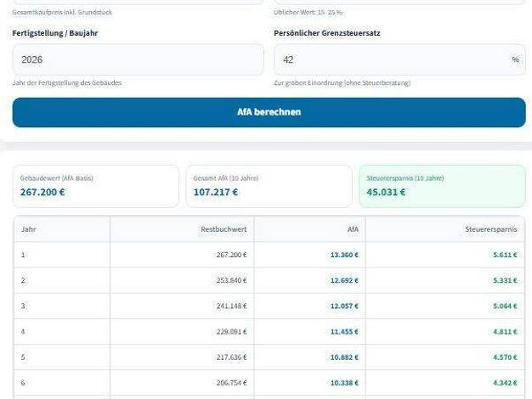532x399 pixels.
Task: Click the AfA amount 10.882 € in year 5
Action: click(x=344, y=357)
